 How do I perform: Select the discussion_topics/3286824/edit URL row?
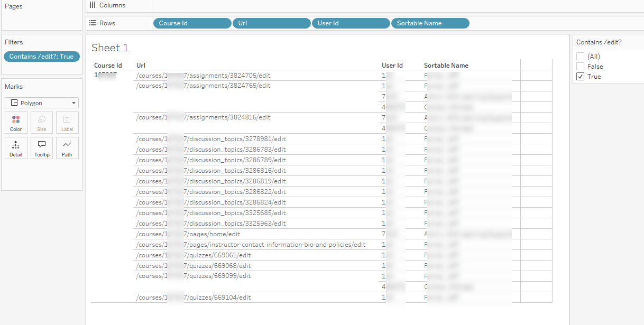211,202
